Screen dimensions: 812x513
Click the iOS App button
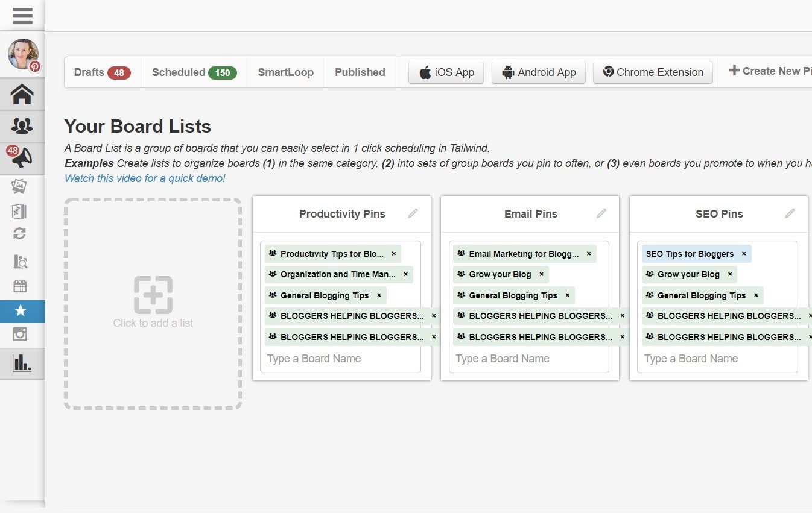coord(446,72)
